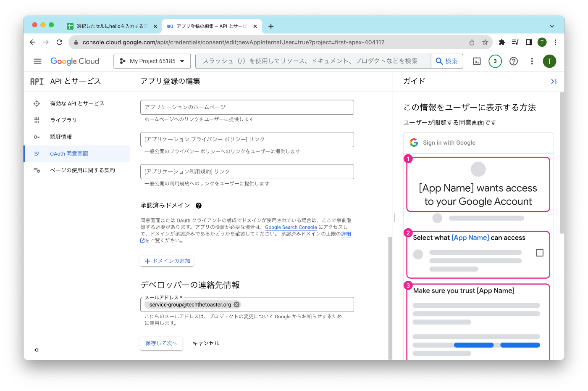Click the ドメインの追加 button
Image resolution: width=588 pixels, height=391 pixels.
tap(167, 261)
